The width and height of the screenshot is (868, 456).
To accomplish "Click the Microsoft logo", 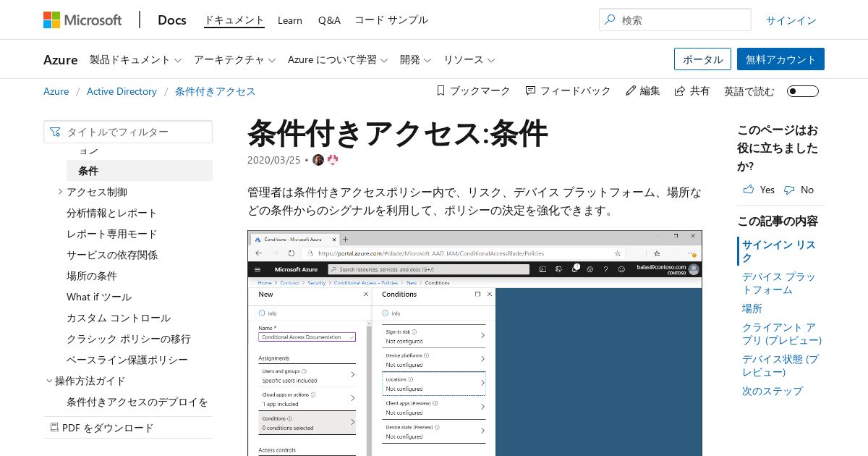I will (x=82, y=20).
